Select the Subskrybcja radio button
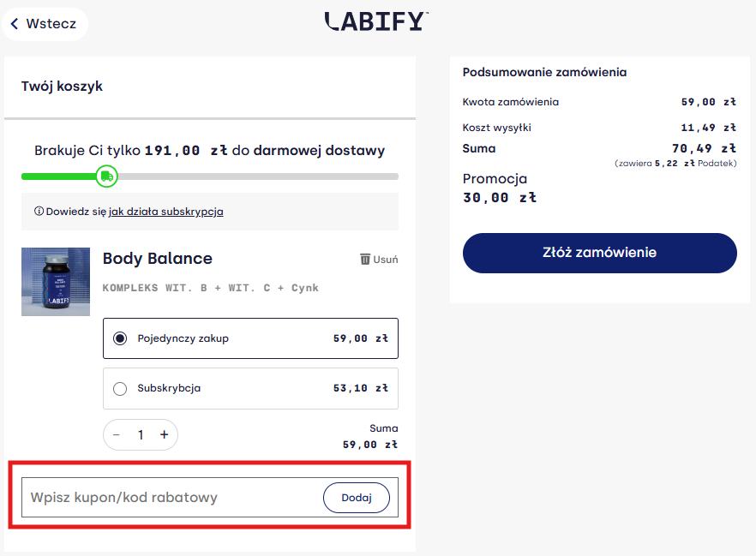The height and width of the screenshot is (556, 756). [120, 389]
